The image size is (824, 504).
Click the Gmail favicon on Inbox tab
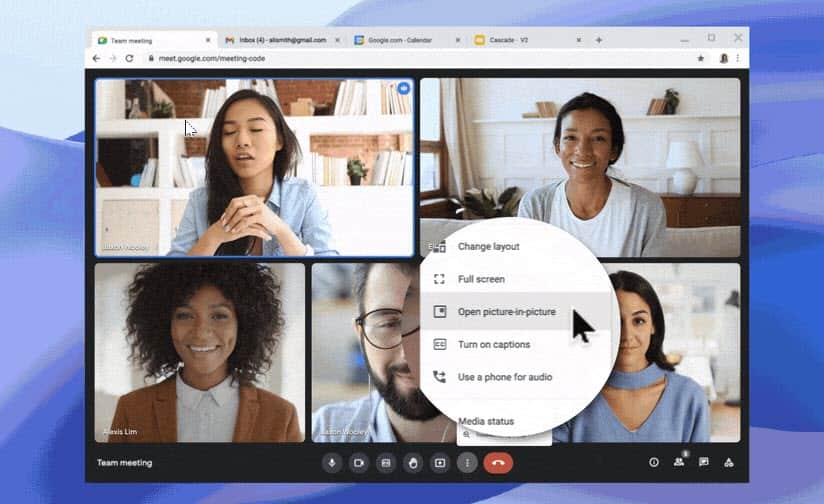click(x=230, y=40)
